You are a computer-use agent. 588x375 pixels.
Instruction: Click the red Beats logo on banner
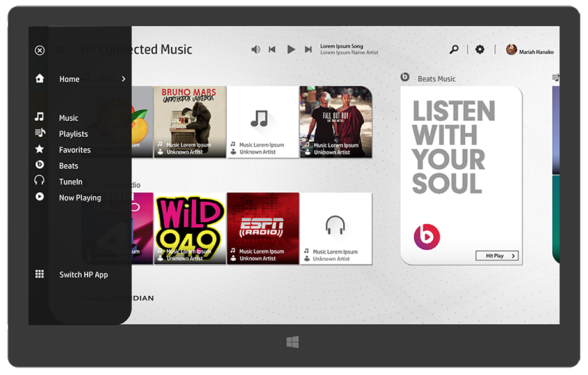(427, 236)
